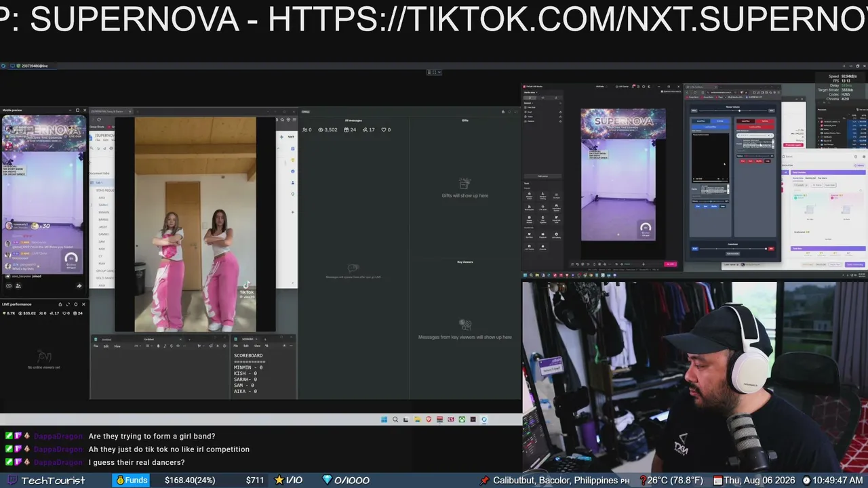Click the red Go LIVE button in LIVE Studio
This screenshot has height=488, width=868.
[671, 264]
